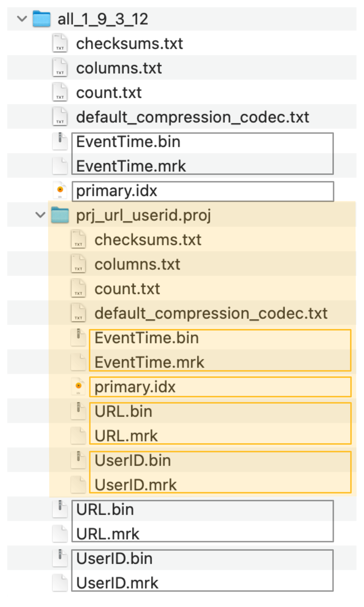Click URL.bin archive icon inside prj_url_userid.proj

coord(78,411)
